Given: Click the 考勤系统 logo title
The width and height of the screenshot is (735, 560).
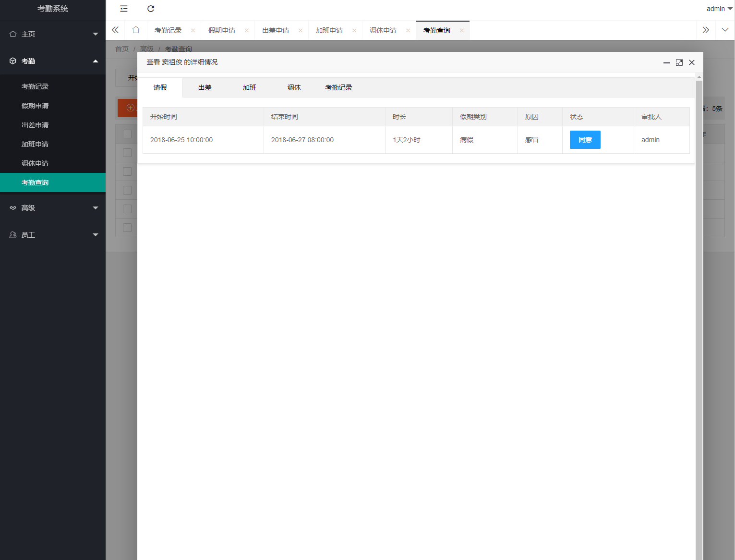Looking at the screenshot, I should pyautogui.click(x=53, y=9).
